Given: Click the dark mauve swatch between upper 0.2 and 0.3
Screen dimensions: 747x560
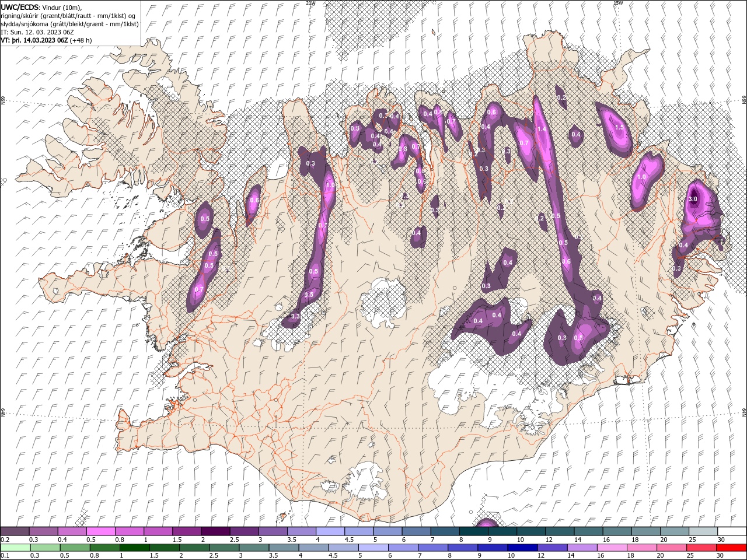Looking at the screenshot, I should pyautogui.click(x=15, y=531).
